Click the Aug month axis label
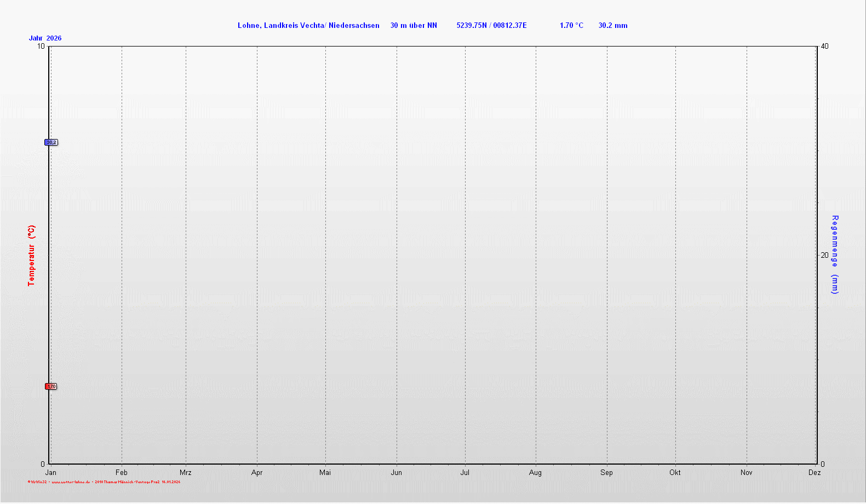 [x=536, y=472]
